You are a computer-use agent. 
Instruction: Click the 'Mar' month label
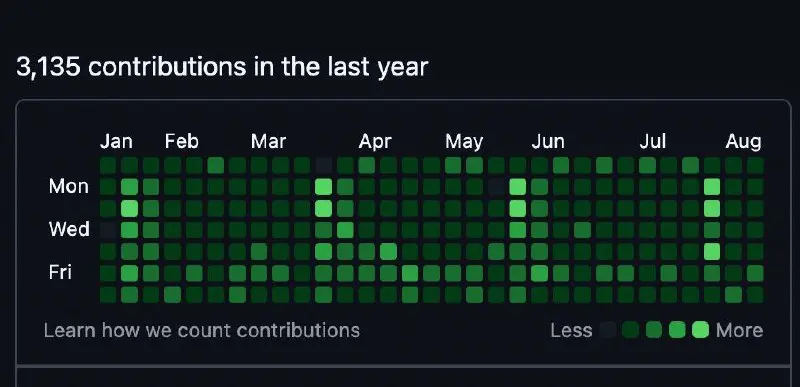pos(268,141)
